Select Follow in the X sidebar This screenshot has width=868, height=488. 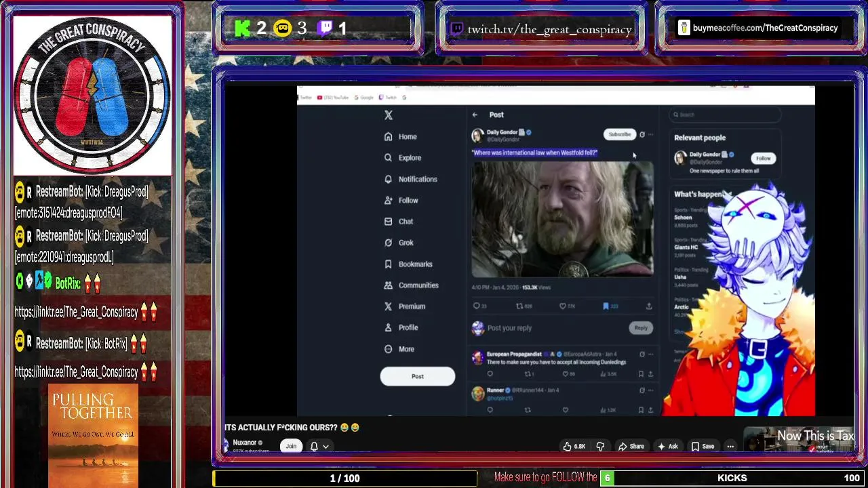[x=401, y=201]
